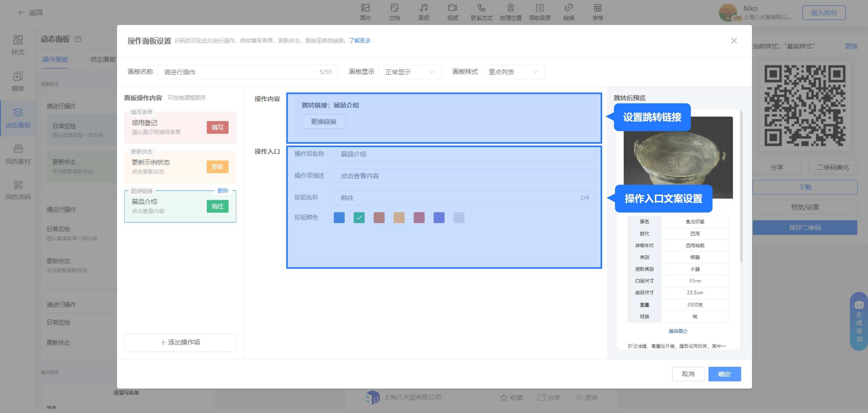
Task: Add a 链接 link element
Action: (568, 12)
